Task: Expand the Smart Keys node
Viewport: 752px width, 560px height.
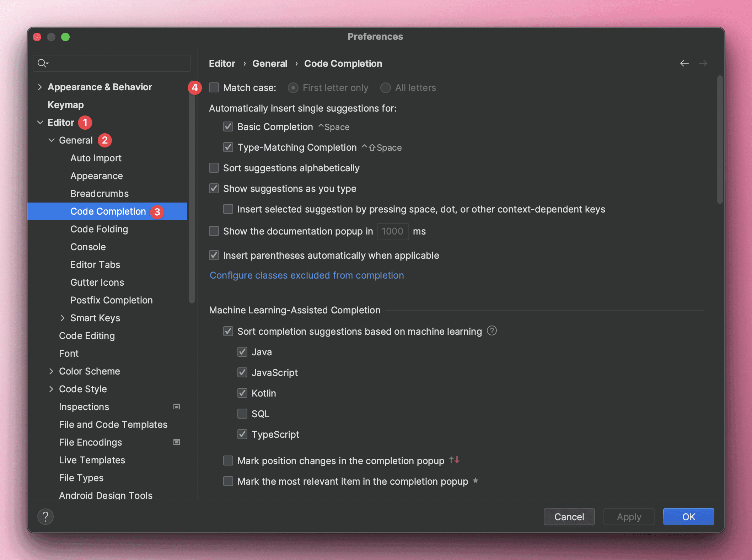Action: click(x=63, y=318)
